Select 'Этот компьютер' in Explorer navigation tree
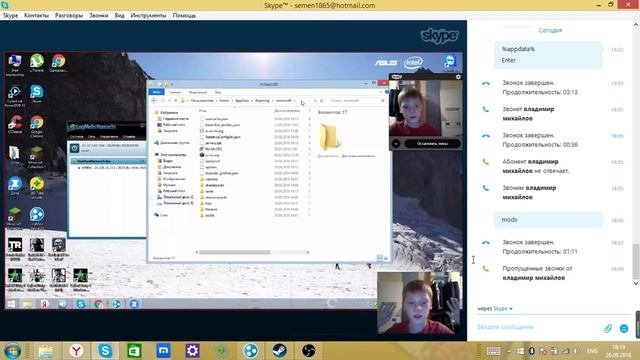 (x=173, y=155)
